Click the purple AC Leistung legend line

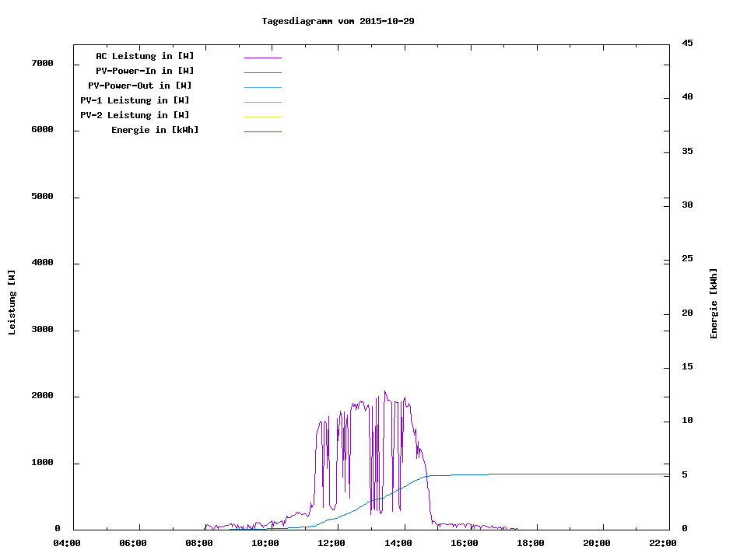(x=262, y=58)
